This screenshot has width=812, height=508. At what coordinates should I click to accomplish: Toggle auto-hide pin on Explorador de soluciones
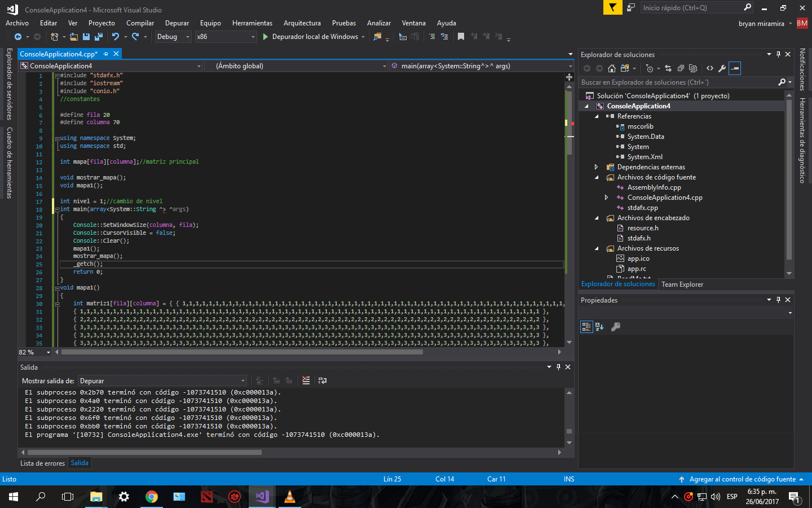(x=778, y=54)
